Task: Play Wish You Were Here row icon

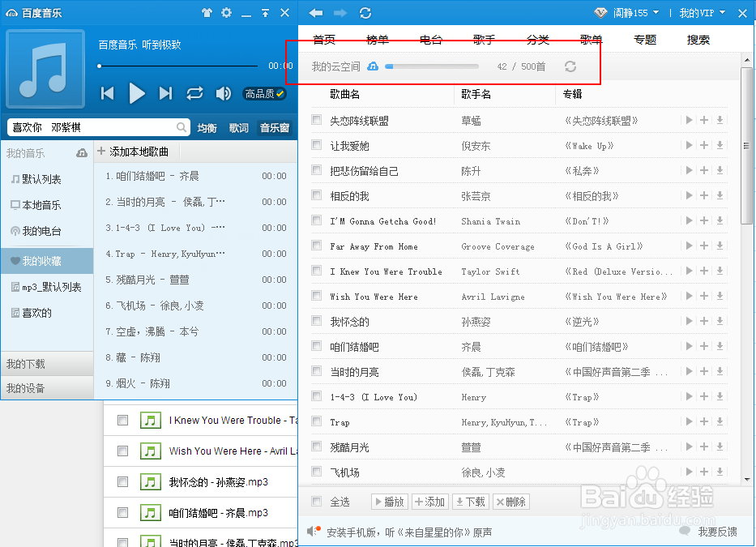Action: tap(689, 296)
